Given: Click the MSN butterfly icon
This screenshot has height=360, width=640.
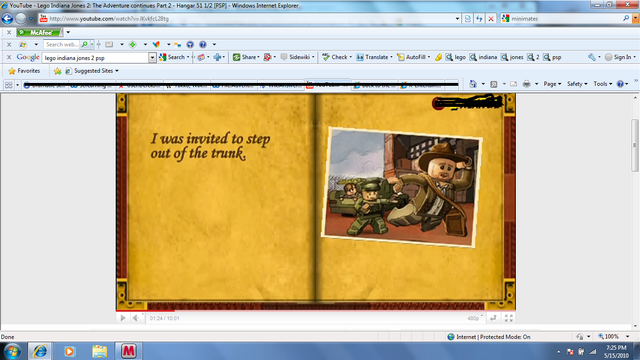Looking at the screenshot, I should coord(156,44).
